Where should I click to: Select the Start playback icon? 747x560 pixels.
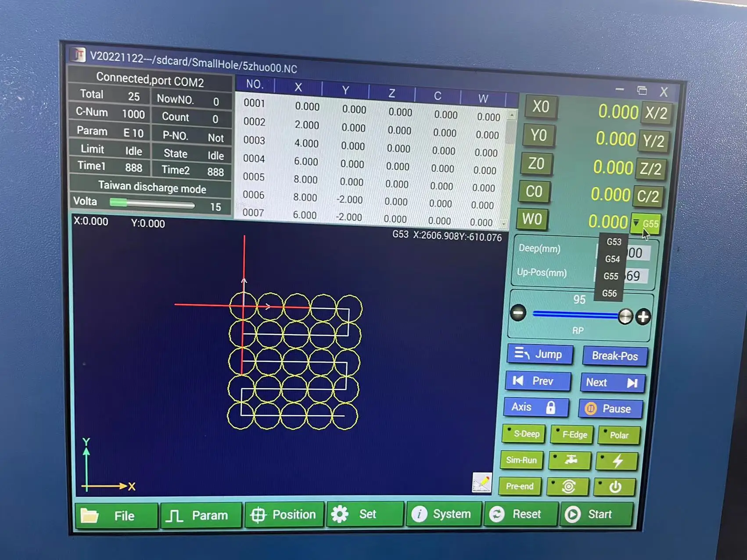573,514
